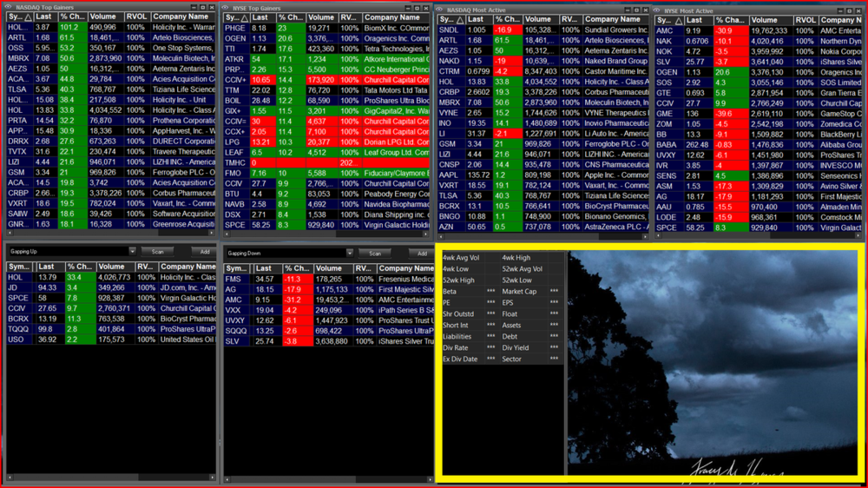Image resolution: width=868 pixels, height=488 pixels.
Task: Sort NASDAQ Top Gainers by RVOL column
Action: point(137,16)
